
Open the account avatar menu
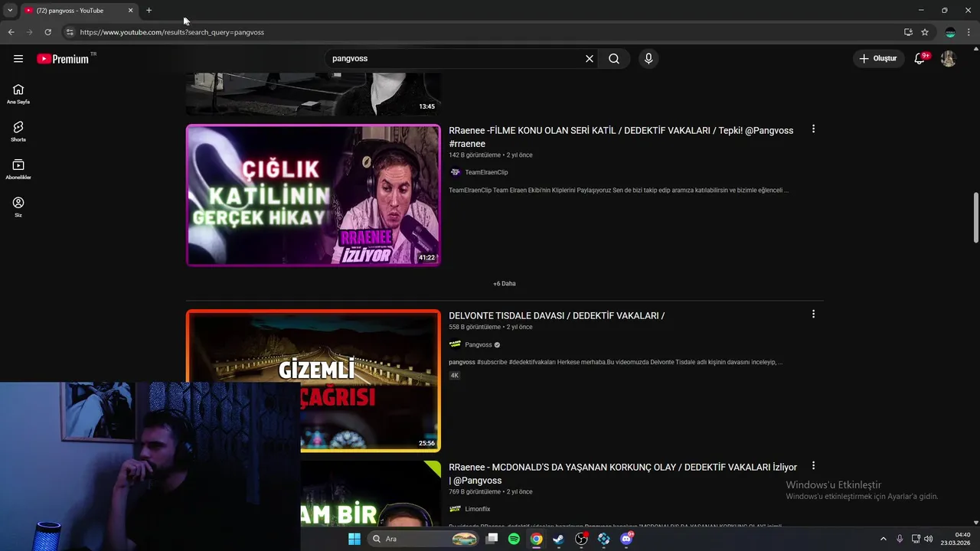tap(949, 59)
